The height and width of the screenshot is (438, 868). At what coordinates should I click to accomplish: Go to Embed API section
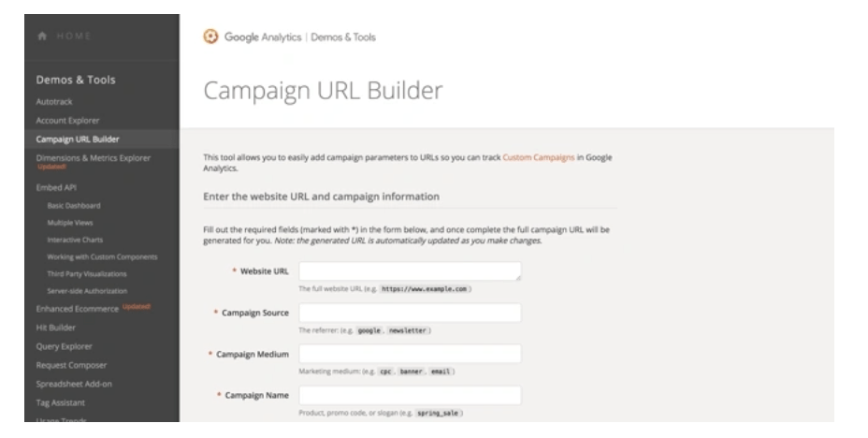[x=56, y=188]
